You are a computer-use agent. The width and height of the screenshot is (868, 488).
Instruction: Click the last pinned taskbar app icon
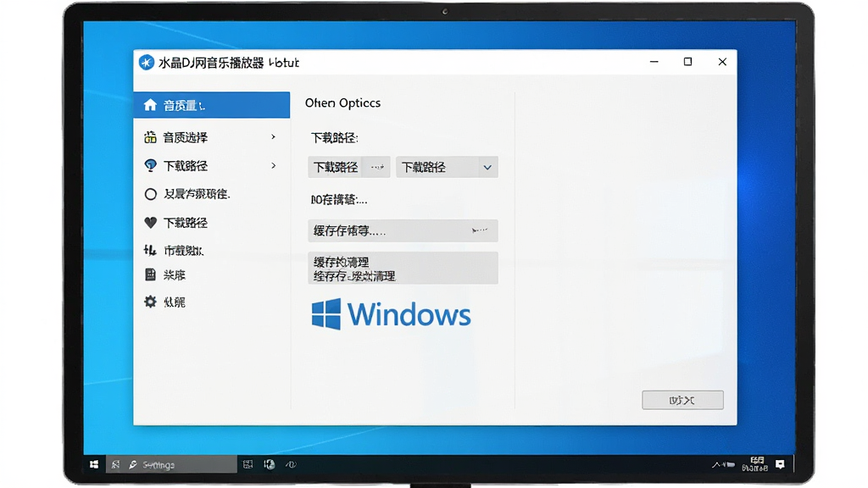pyautogui.click(x=291, y=464)
